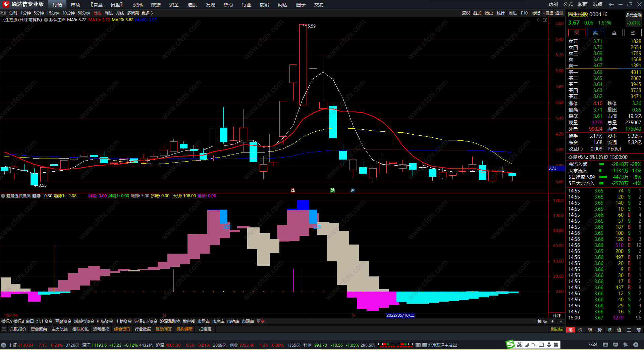Screen dimensions: 644x350
Task: Switch the Sogou input mode 英 indicator
Action: [519, 345]
